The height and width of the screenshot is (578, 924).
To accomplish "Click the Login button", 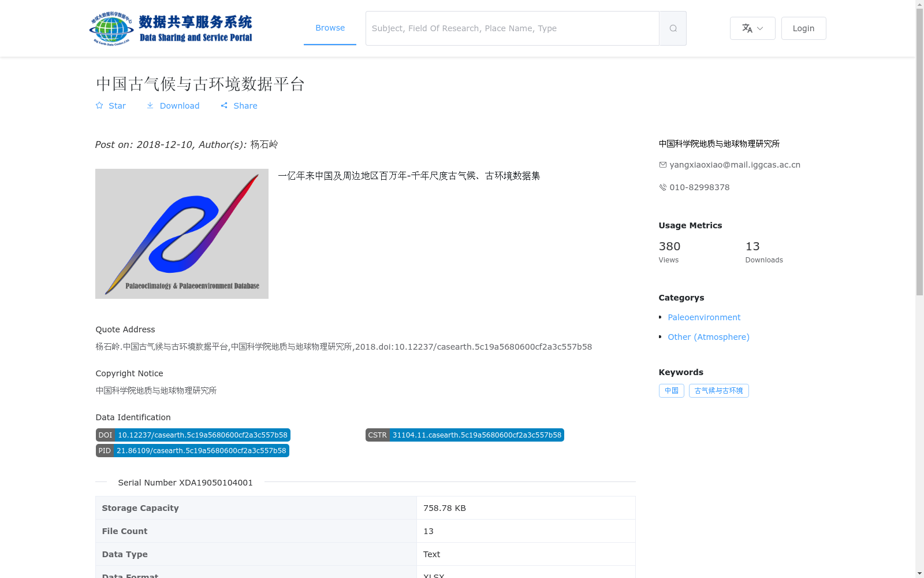I will [803, 28].
